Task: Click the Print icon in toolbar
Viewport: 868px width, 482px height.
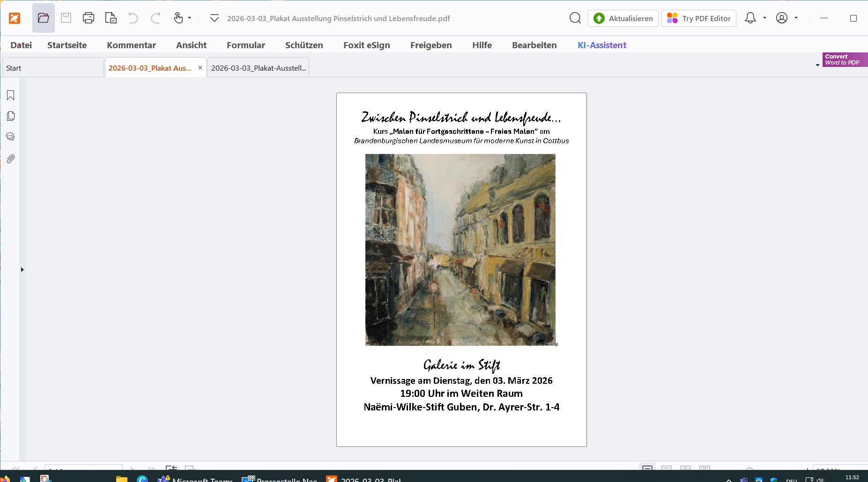Action: (x=89, y=18)
